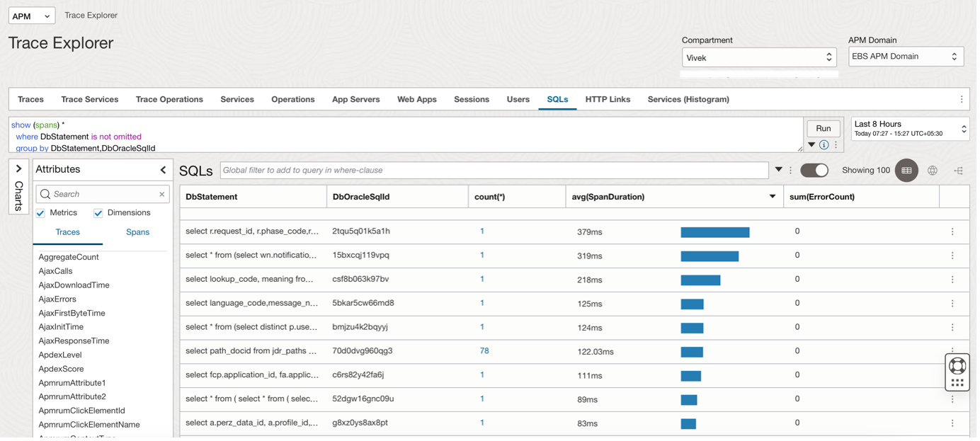The width and height of the screenshot is (980, 441).
Task: Expand the Charts side panel
Action: (18, 169)
